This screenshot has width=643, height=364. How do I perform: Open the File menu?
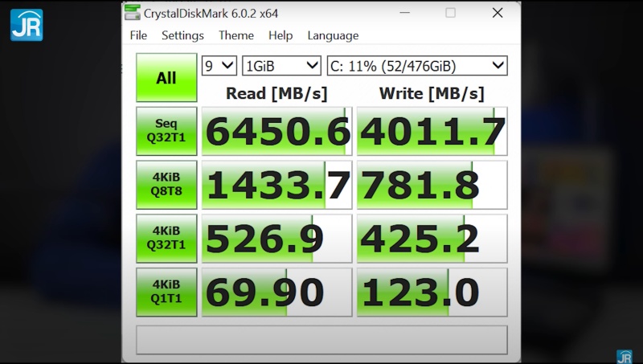click(138, 35)
